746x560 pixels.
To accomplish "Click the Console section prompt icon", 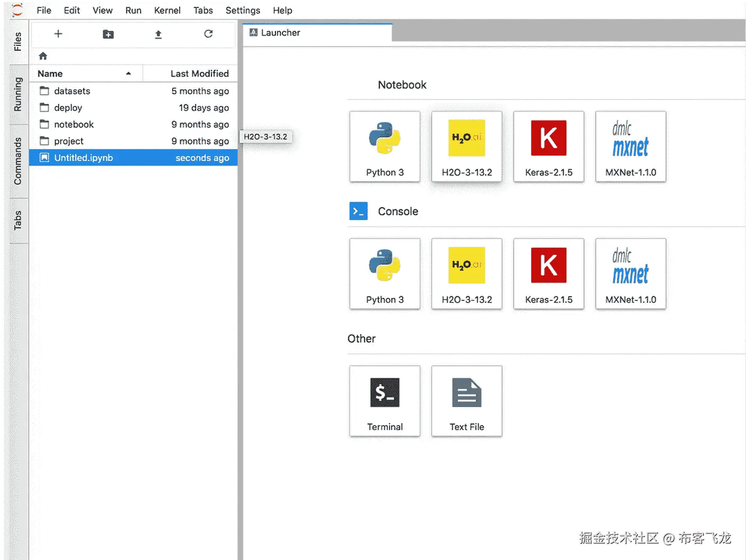I will click(x=359, y=211).
